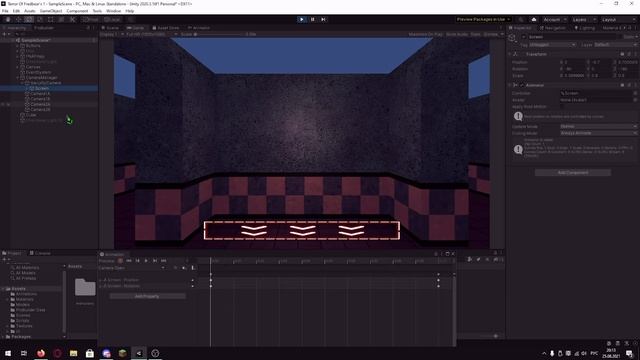Screen dimensions: 640x360
Task: Toggle animation record button
Action: point(120,260)
